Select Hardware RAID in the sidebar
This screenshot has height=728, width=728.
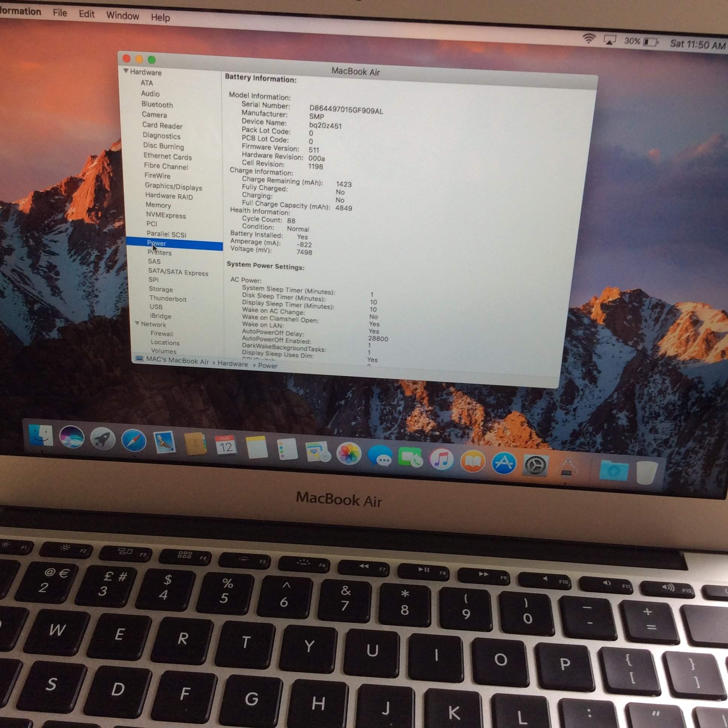[x=169, y=196]
